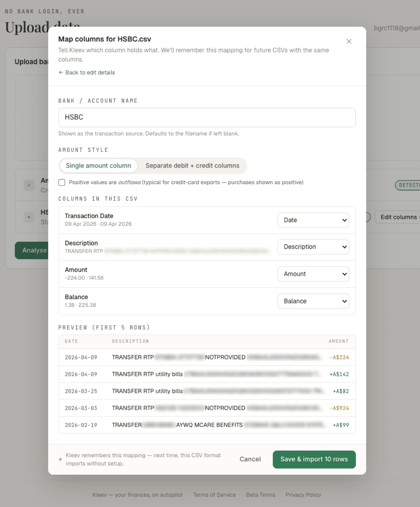420x507 pixels.
Task: Click the Analyse button behind the dialog
Action: [x=32, y=250]
